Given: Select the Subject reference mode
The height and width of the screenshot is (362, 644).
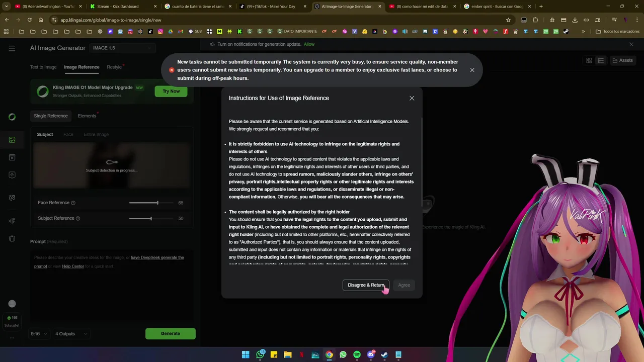Looking at the screenshot, I should (45, 134).
